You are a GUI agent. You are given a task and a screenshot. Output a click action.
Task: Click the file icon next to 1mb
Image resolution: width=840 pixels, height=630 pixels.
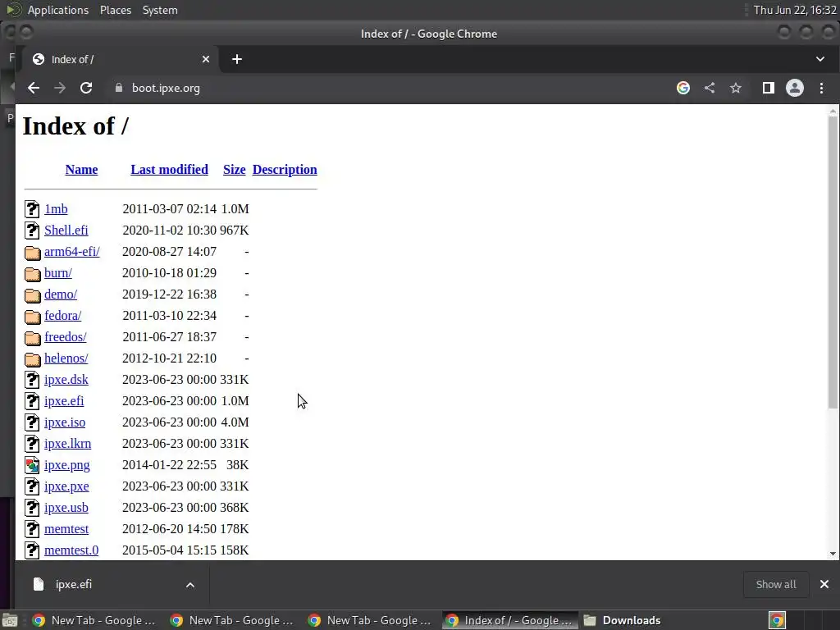click(x=32, y=209)
